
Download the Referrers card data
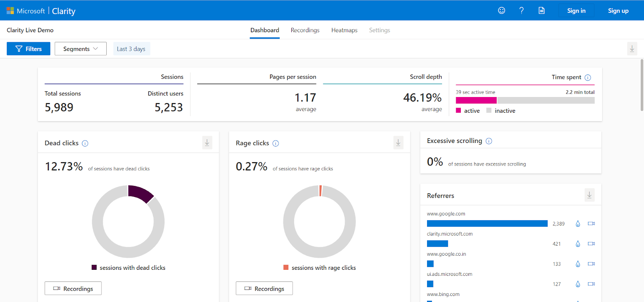589,195
